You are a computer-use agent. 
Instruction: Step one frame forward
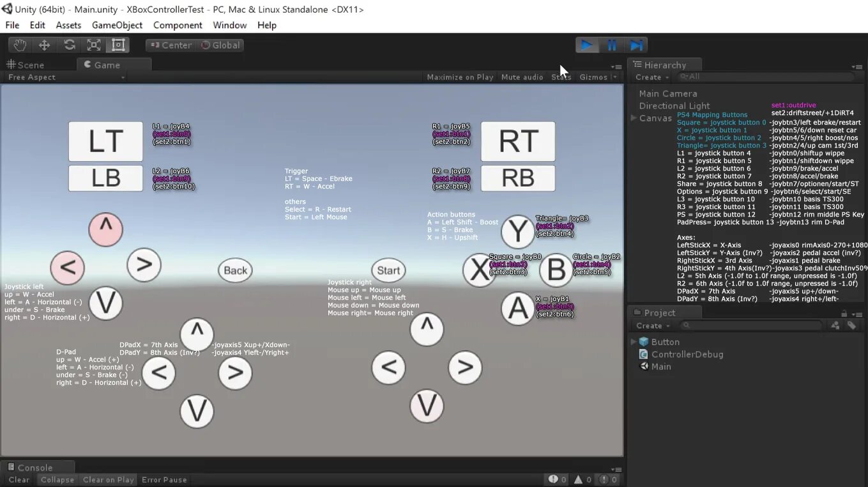pyautogui.click(x=636, y=45)
